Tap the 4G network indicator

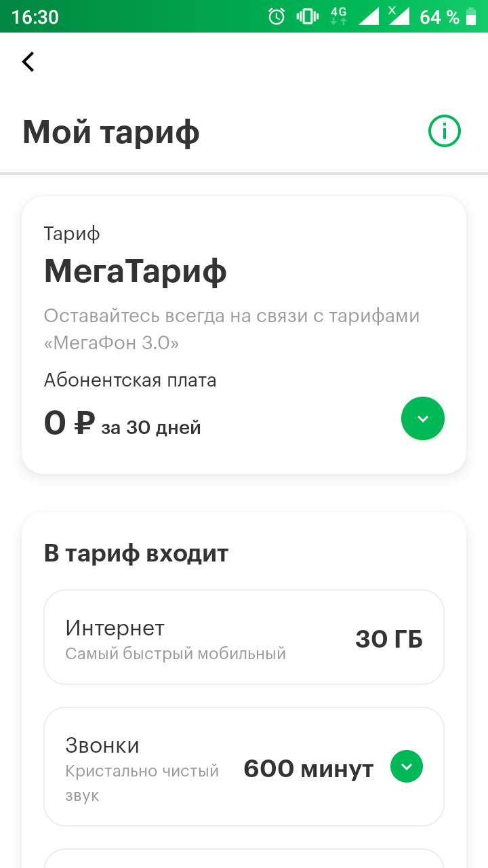pos(339,16)
